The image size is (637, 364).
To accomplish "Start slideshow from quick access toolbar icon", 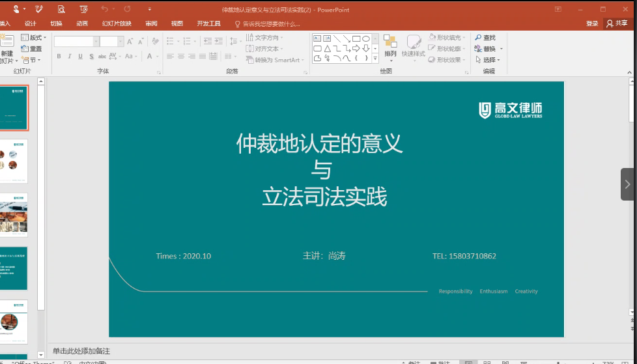I will 83,9.
